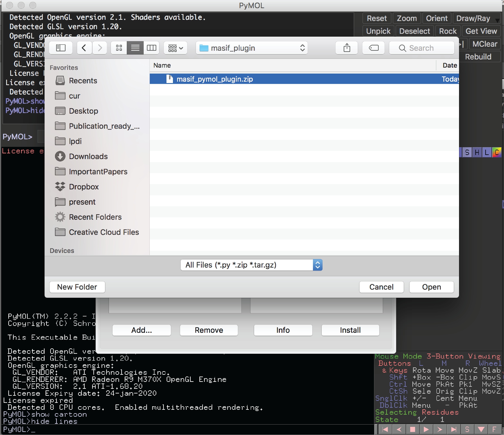The image size is (504, 435).
Task: Switch to column view mode
Action: [x=151, y=48]
